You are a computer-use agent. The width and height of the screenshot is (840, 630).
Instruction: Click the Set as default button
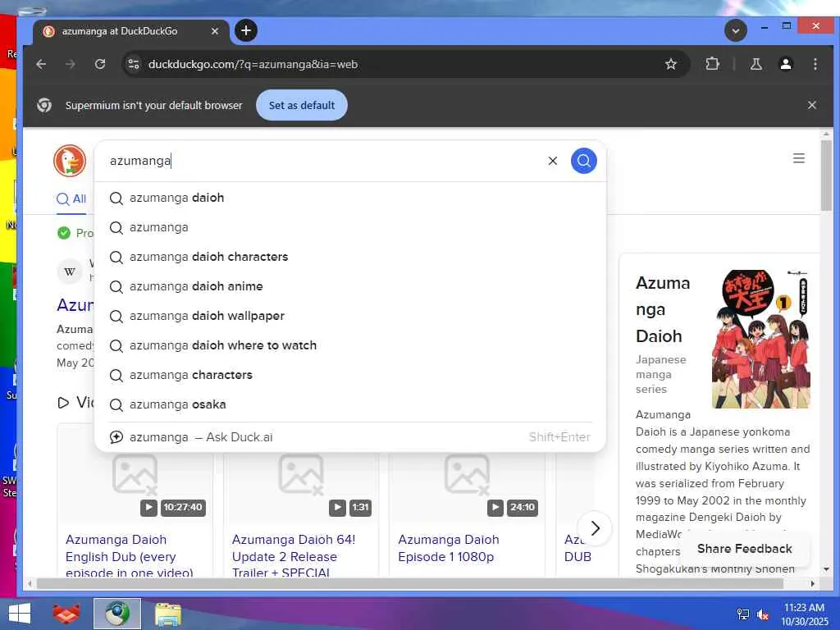click(x=302, y=105)
